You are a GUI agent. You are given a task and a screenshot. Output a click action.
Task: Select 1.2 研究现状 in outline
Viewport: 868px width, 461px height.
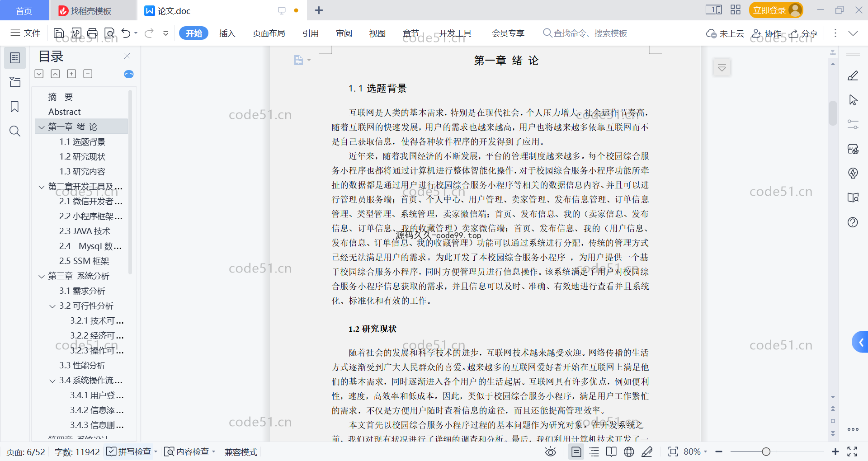[x=82, y=157]
